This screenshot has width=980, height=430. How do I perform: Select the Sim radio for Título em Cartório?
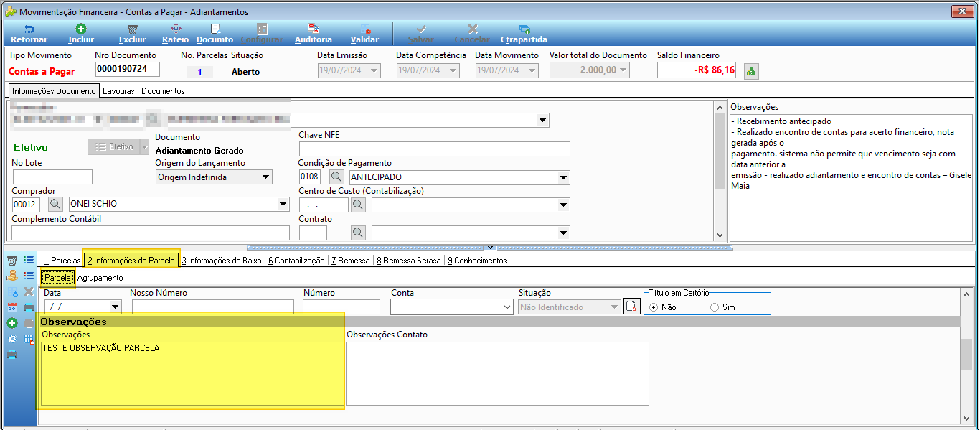click(x=715, y=307)
